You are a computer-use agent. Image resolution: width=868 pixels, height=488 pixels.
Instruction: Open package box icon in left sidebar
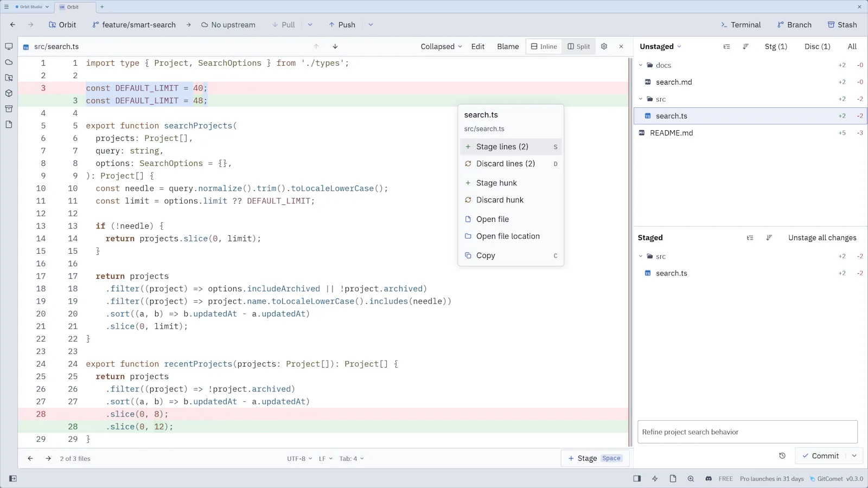9,93
